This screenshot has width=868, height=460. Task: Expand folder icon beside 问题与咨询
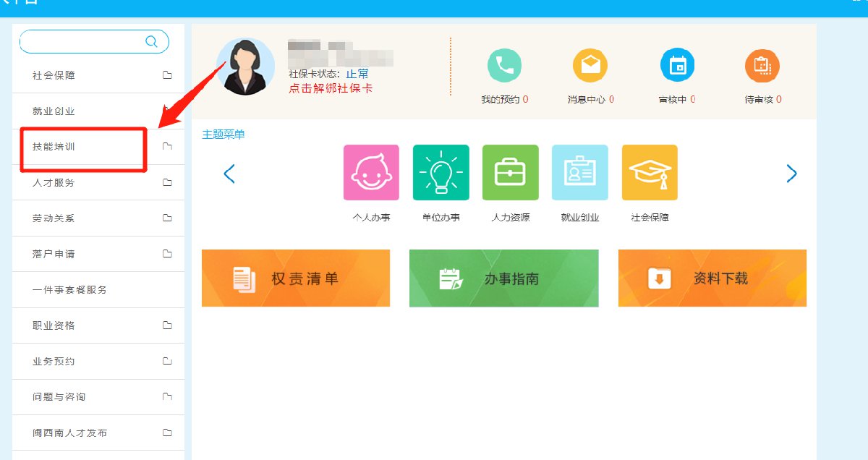point(167,396)
